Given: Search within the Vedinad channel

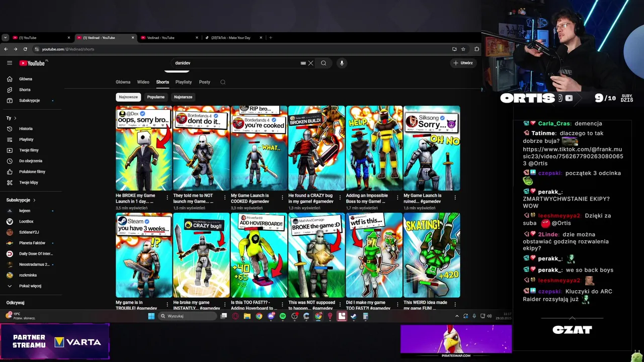Looking at the screenshot, I should (223, 82).
